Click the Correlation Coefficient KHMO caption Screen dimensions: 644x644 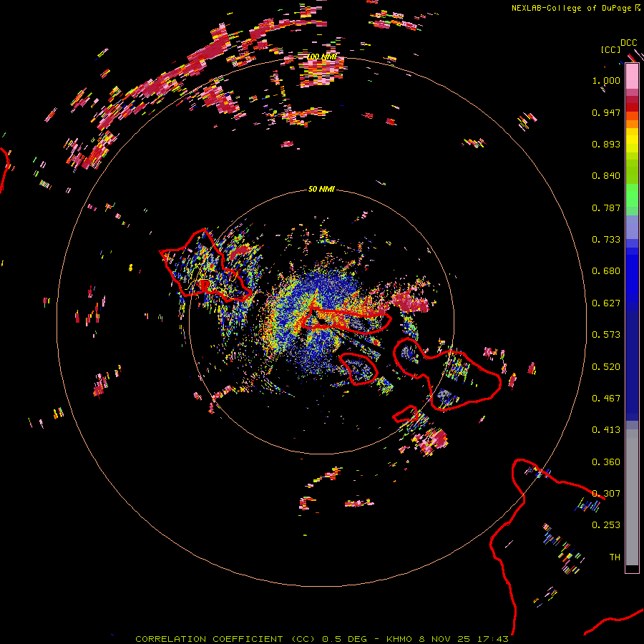(x=322, y=639)
